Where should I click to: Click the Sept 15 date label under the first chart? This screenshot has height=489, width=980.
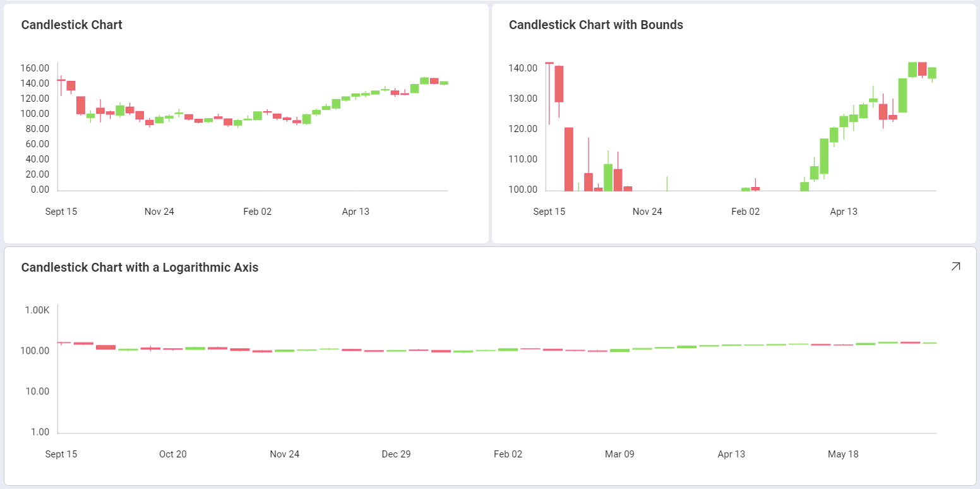tap(61, 211)
